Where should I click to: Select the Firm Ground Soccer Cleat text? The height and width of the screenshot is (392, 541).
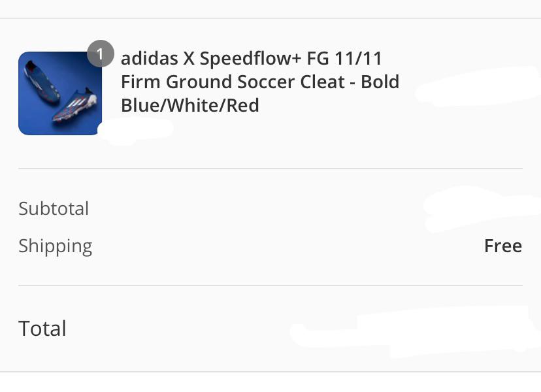(259, 81)
